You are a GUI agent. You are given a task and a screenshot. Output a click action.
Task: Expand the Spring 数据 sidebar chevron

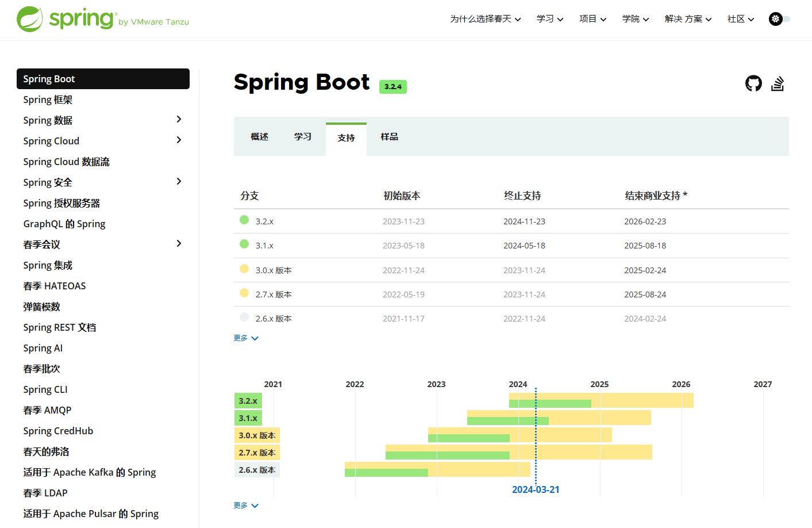coord(179,119)
